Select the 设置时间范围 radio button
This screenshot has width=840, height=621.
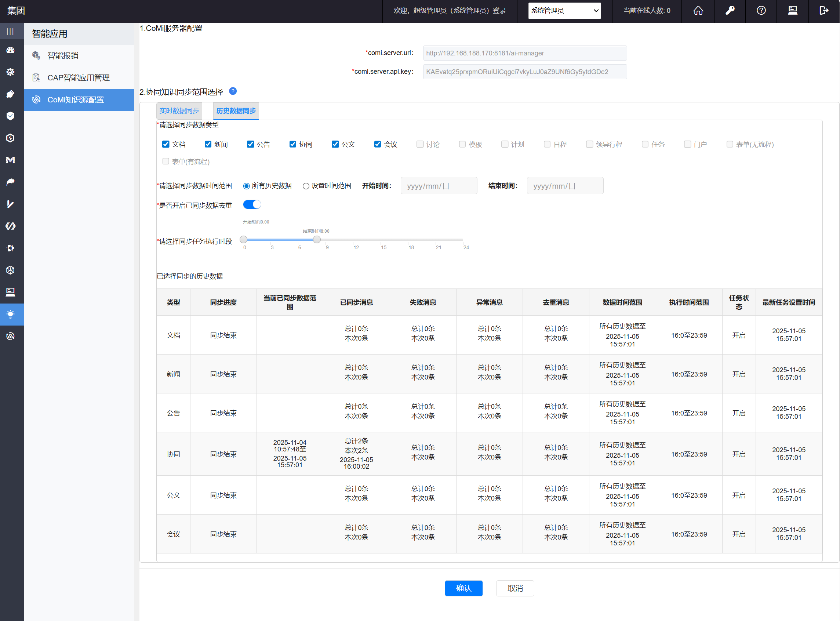(x=306, y=186)
